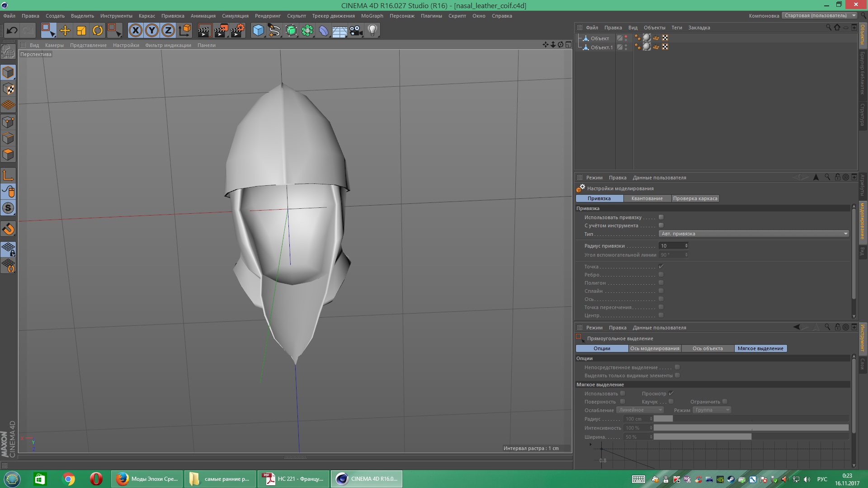Open the Ослабление Линейное dropdown
This screenshot has width=868, height=488.
pos(640,410)
